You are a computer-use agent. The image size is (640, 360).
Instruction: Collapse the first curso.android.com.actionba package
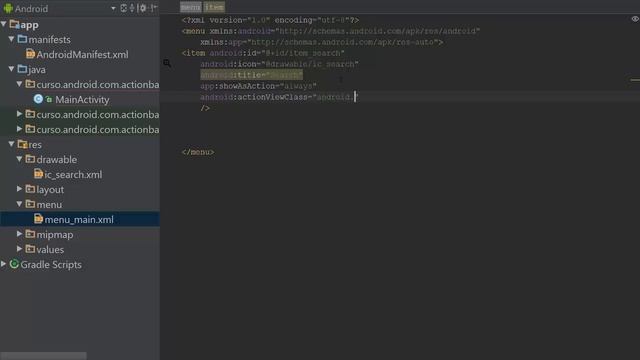19,84
